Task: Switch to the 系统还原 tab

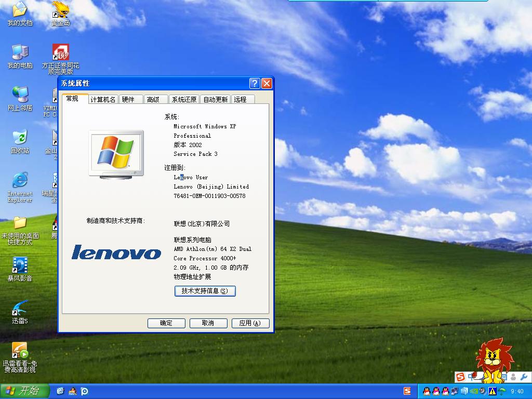Action: [184, 99]
